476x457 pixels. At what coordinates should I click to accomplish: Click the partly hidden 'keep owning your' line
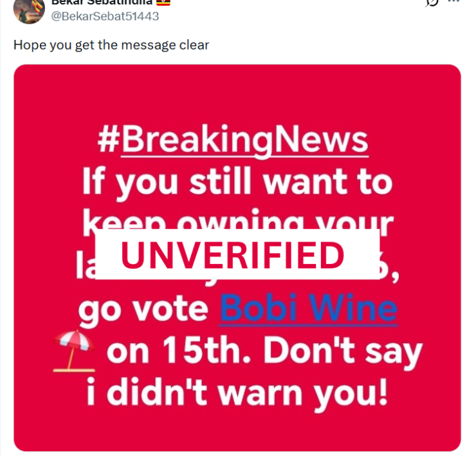pyautogui.click(x=237, y=221)
